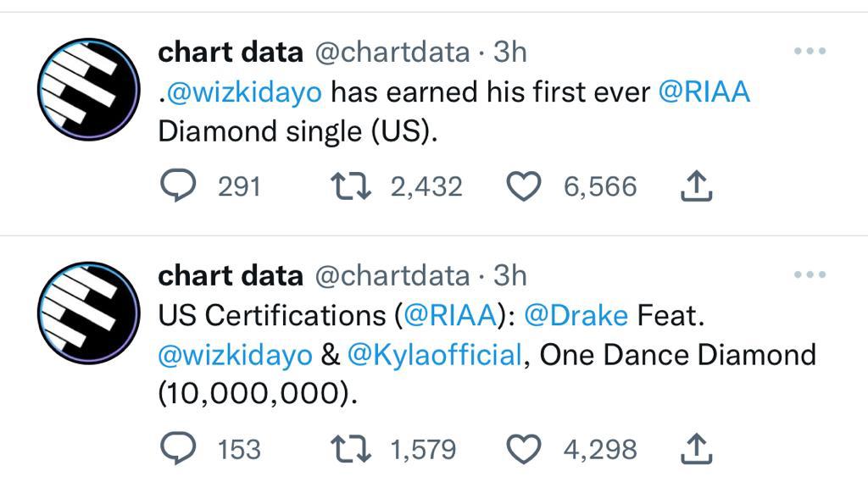The width and height of the screenshot is (868, 482).
Task: Reply to the Wizkid Diamond single tweet
Action: click(x=178, y=186)
